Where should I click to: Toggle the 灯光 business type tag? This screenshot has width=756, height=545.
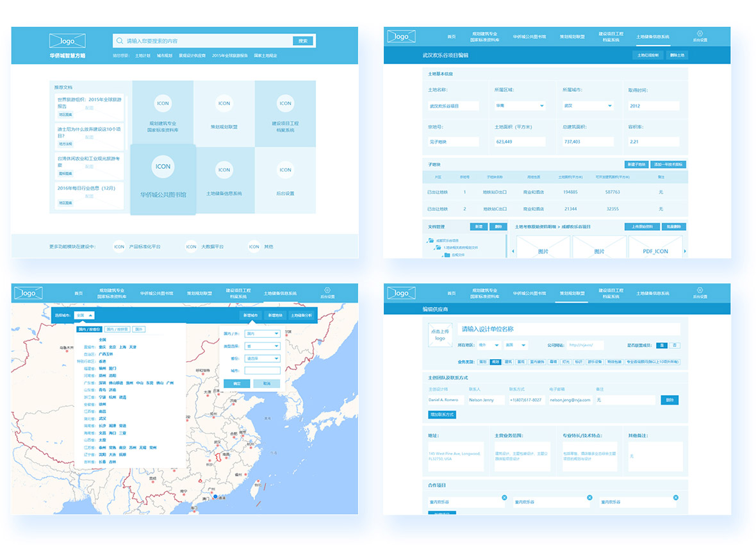click(566, 362)
